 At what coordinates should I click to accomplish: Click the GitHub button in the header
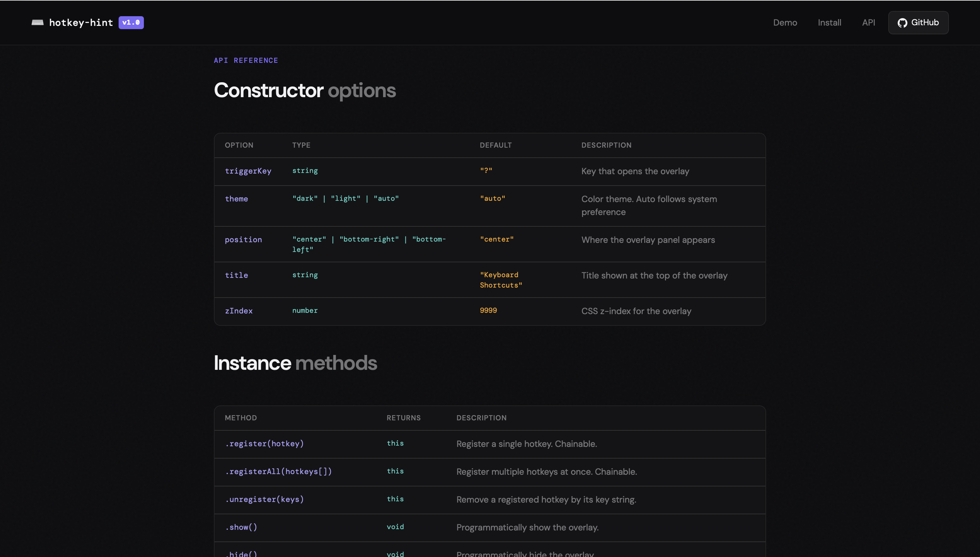(x=918, y=23)
